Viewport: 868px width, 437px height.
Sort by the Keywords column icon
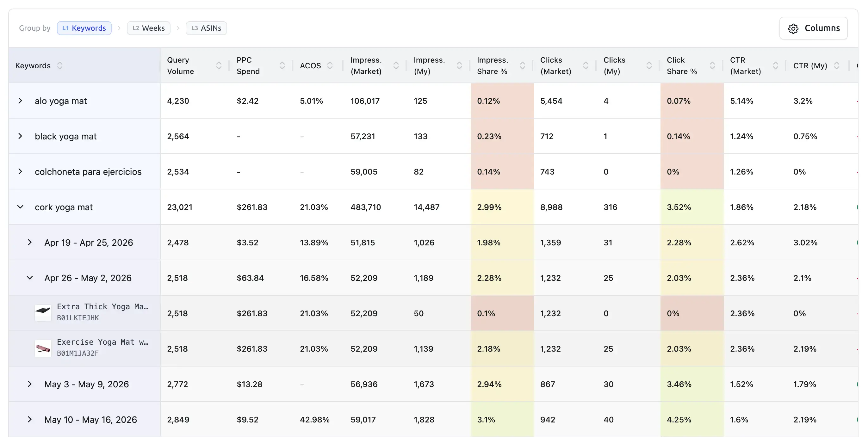(60, 65)
